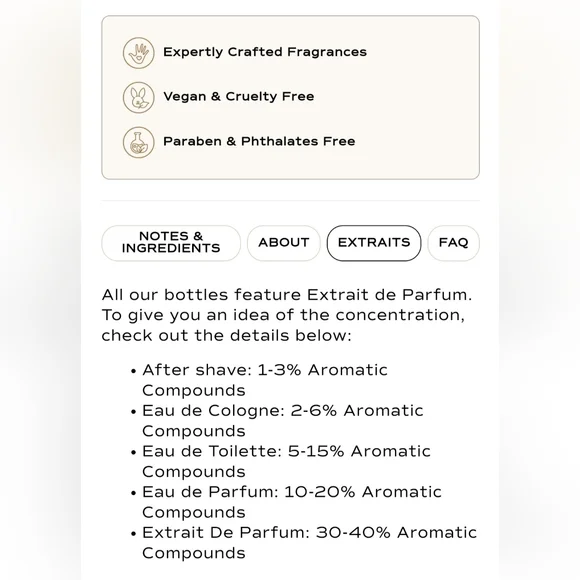Image resolution: width=580 pixels, height=580 pixels.
Task: Click the rabbit cruelty-free icon
Action: [139, 98]
